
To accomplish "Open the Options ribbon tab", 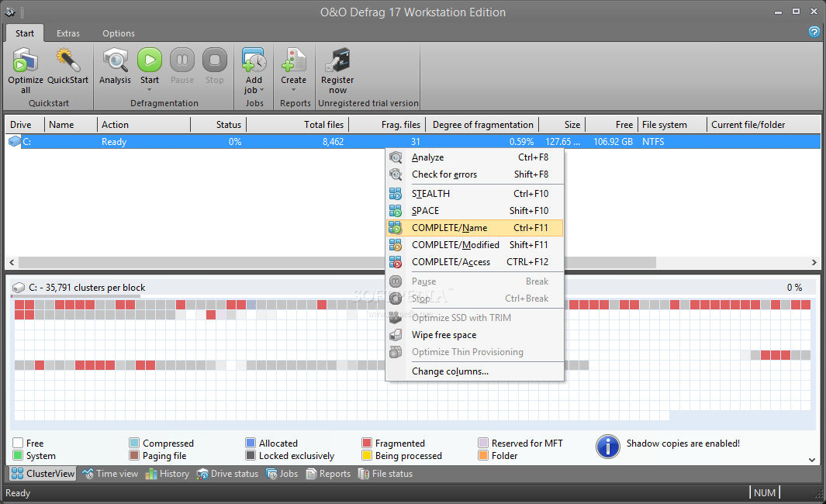I will click(119, 33).
